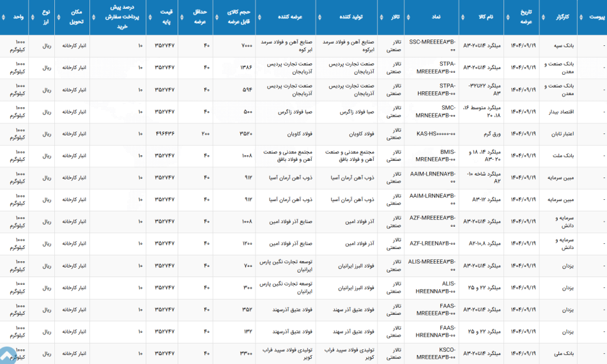This screenshot has width=607, height=364.
Task: Click product name ورق گرم
Action: (492, 134)
